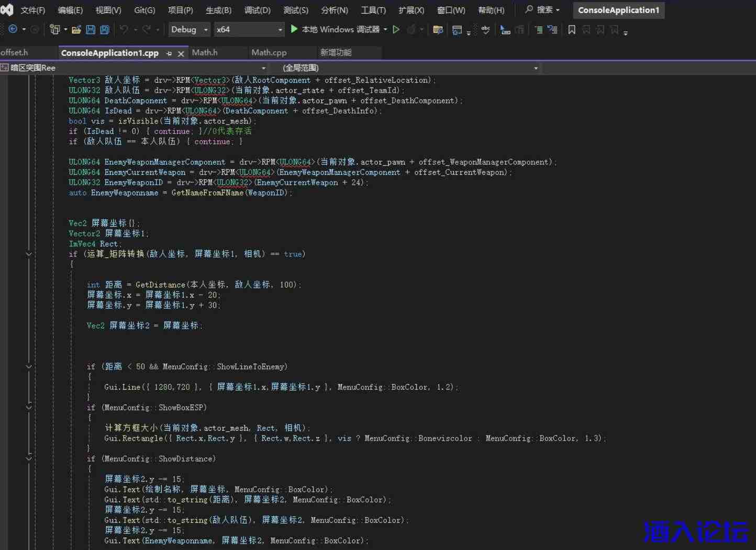The width and height of the screenshot is (756, 550).
Task: Switch to the Math.cpp tab
Action: [x=269, y=52]
